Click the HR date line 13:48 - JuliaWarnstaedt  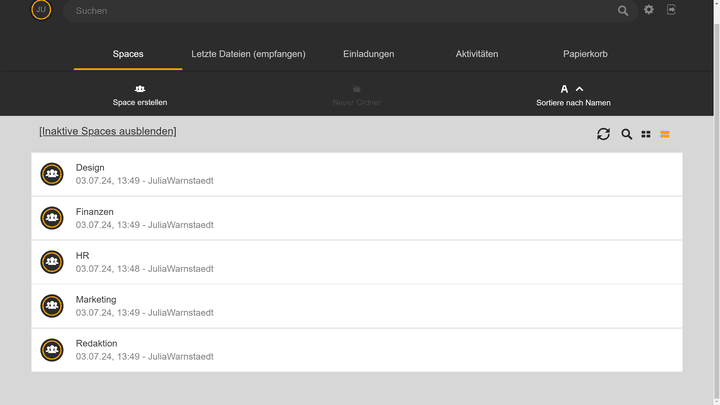[145, 269]
